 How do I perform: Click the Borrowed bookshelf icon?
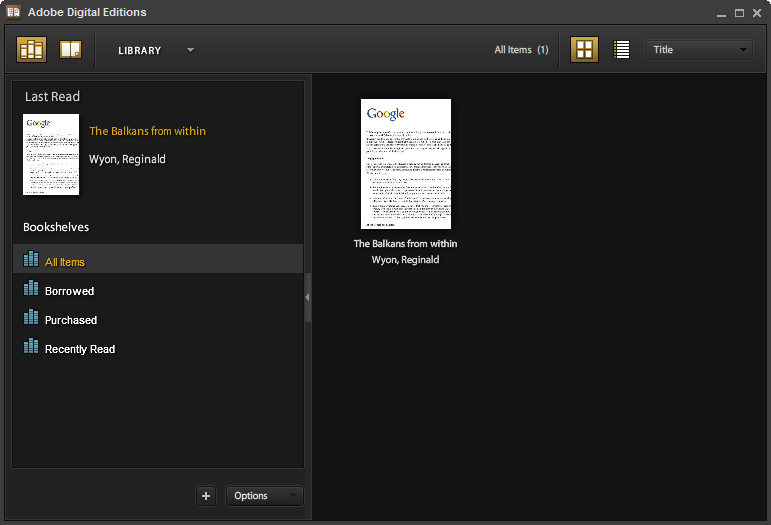pyautogui.click(x=31, y=288)
